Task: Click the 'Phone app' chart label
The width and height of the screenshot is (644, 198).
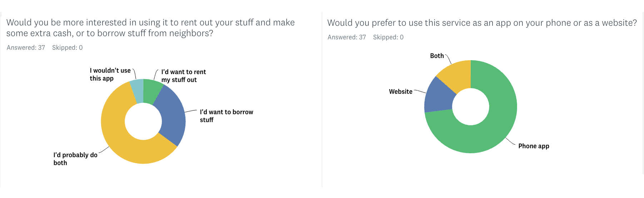Action: tap(534, 146)
